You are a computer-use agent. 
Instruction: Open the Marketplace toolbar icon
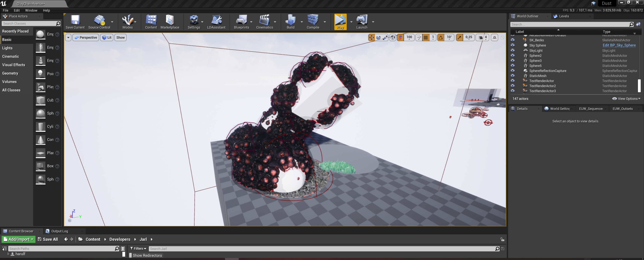170,22
